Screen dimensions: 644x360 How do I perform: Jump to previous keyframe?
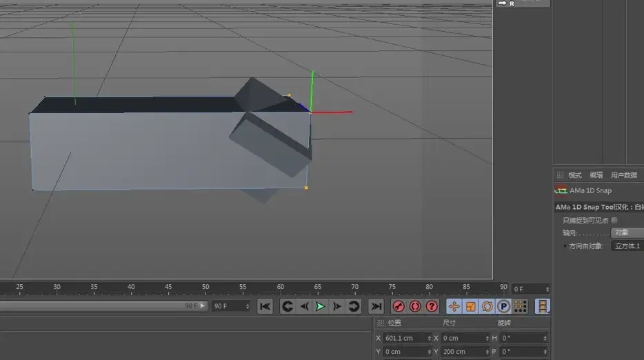click(x=288, y=306)
